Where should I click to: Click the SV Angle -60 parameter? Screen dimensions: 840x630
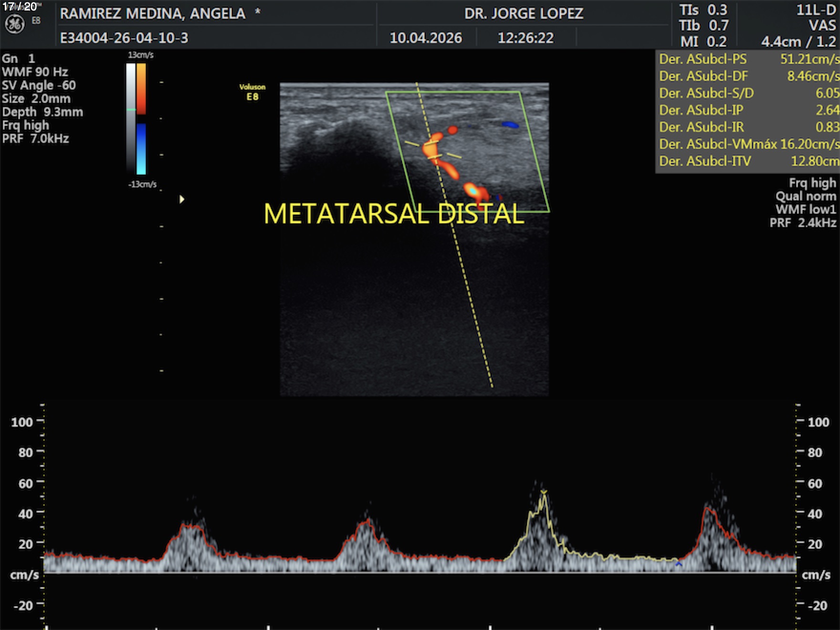coord(39,85)
